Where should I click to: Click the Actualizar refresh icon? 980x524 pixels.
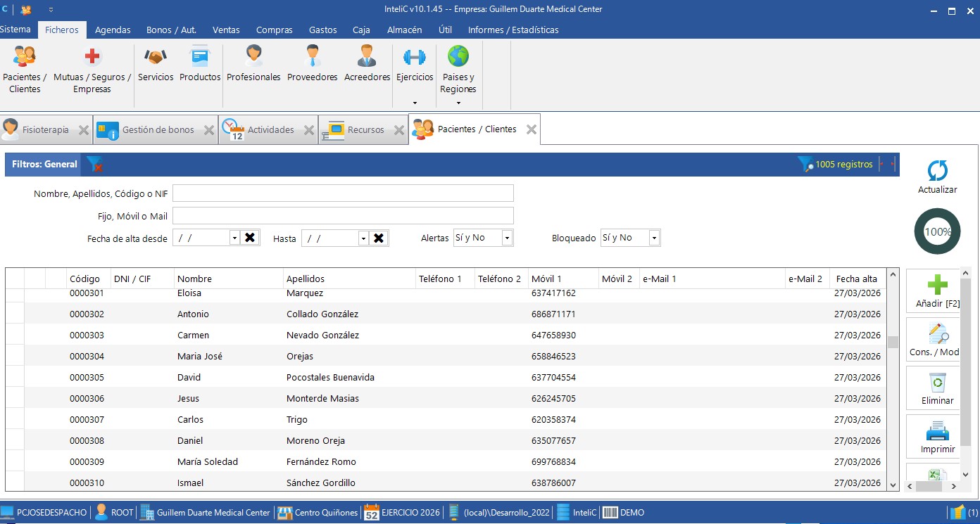coord(937,170)
